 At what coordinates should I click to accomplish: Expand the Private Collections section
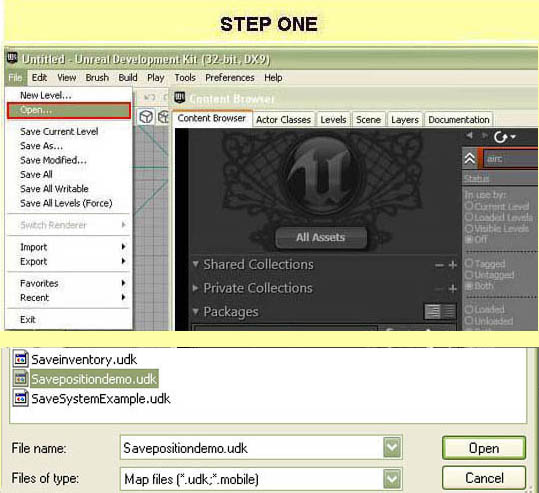click(196, 288)
